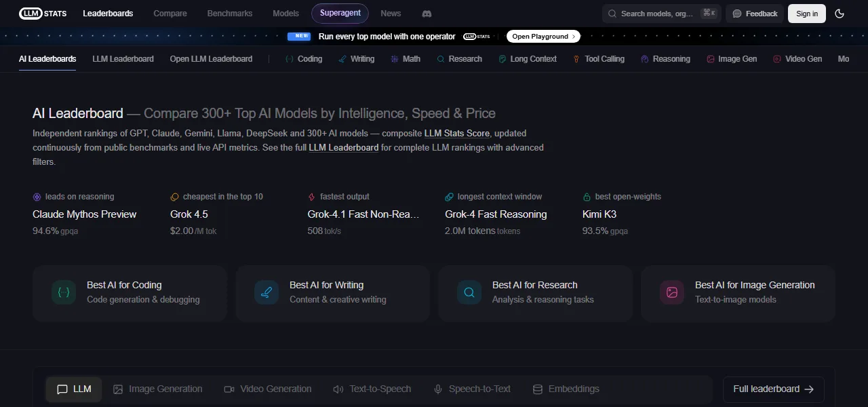
Task: Open the Compare nav item
Action: click(170, 13)
